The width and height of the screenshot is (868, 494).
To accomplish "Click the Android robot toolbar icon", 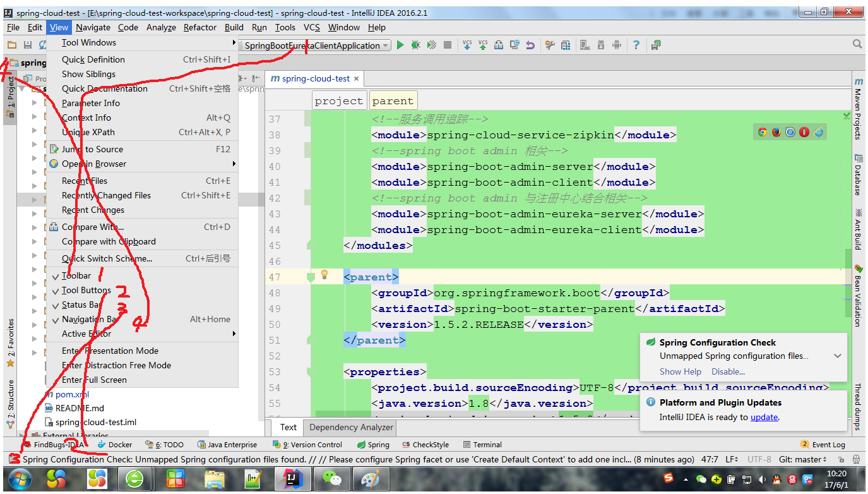I will tap(617, 45).
